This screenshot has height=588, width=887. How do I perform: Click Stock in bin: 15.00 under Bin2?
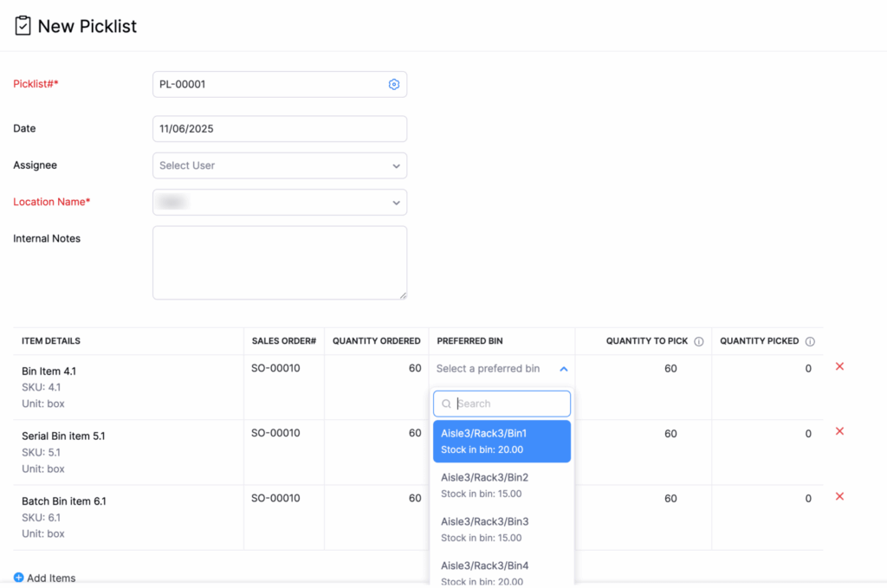tap(482, 494)
